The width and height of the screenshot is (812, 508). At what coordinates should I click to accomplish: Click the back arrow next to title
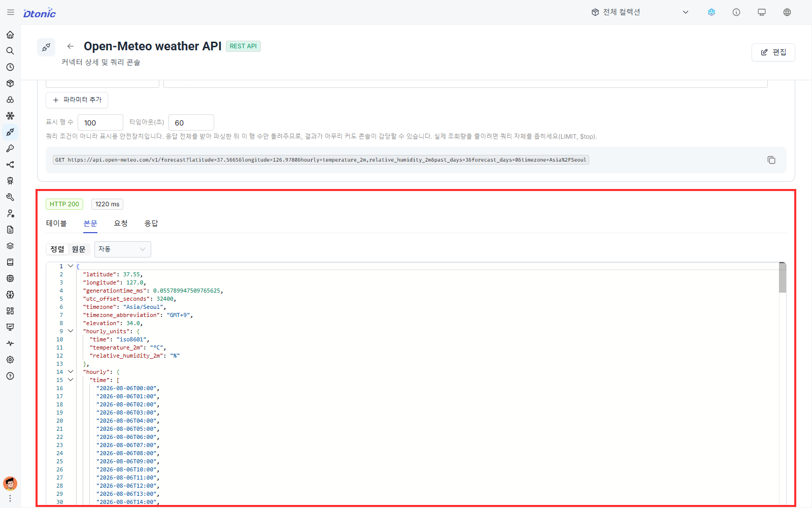pyautogui.click(x=71, y=46)
